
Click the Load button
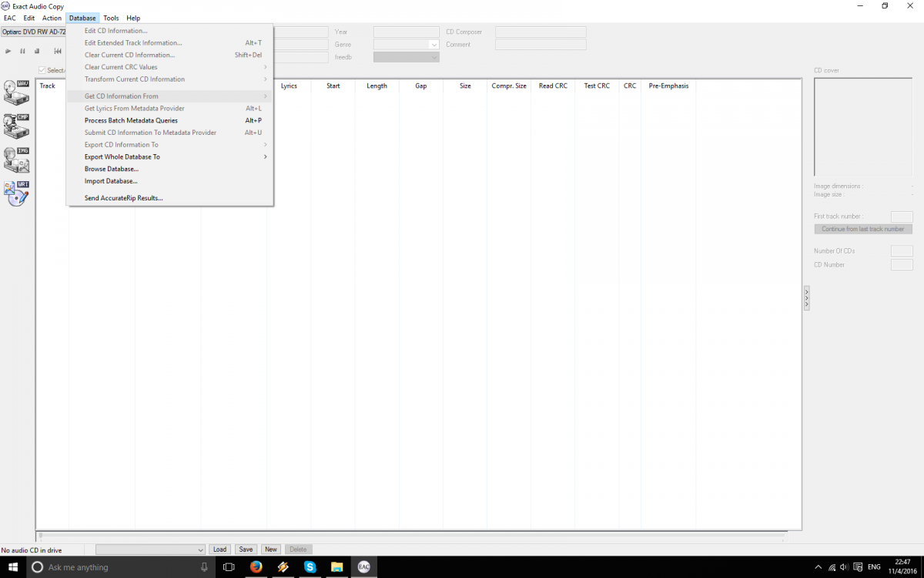tap(220, 549)
